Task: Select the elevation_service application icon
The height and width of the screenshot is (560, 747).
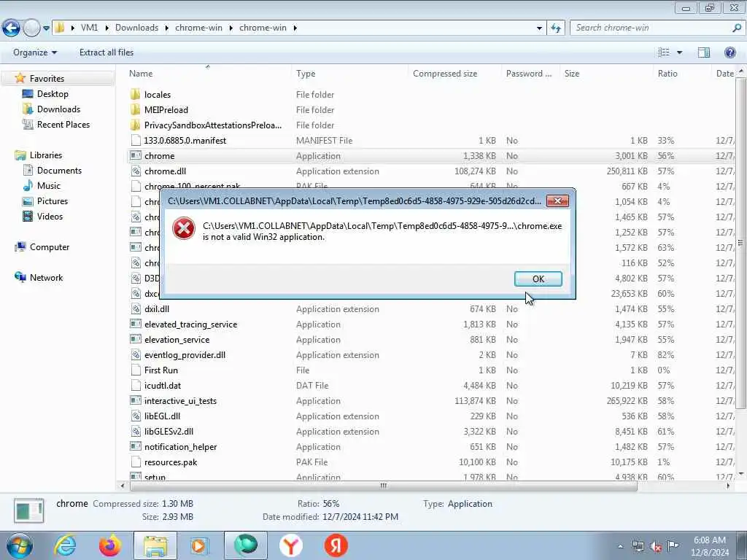Action: [135, 340]
